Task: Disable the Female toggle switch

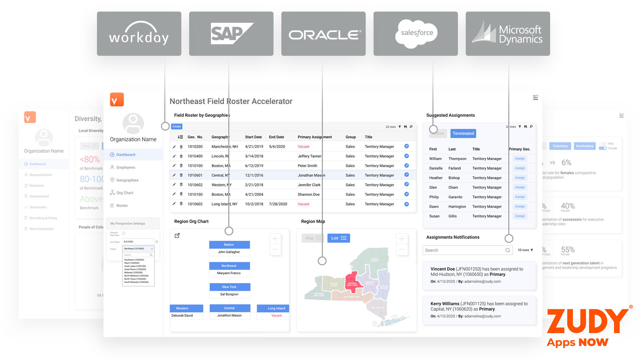Action: (x=603, y=148)
